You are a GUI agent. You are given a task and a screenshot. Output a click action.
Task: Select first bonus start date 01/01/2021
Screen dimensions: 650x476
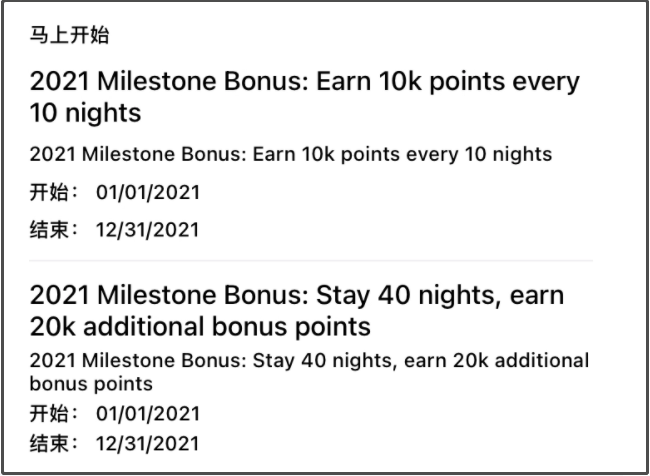coord(148,193)
